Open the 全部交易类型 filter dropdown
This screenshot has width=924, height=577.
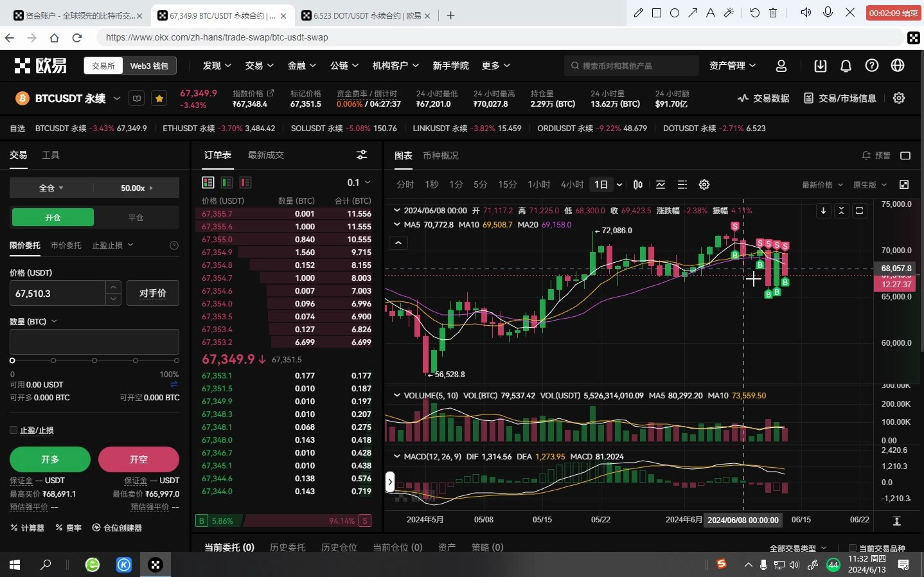(798, 548)
